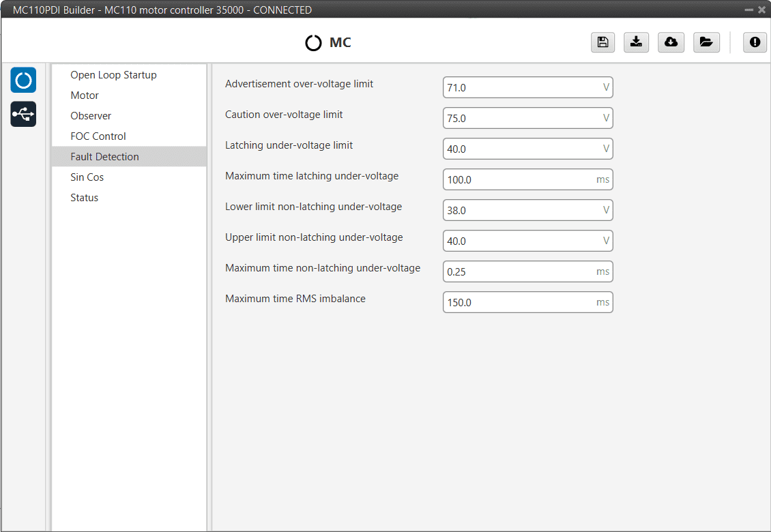Click the "MC" header title text
Viewport: 771px width, 532px height.
pyautogui.click(x=340, y=43)
